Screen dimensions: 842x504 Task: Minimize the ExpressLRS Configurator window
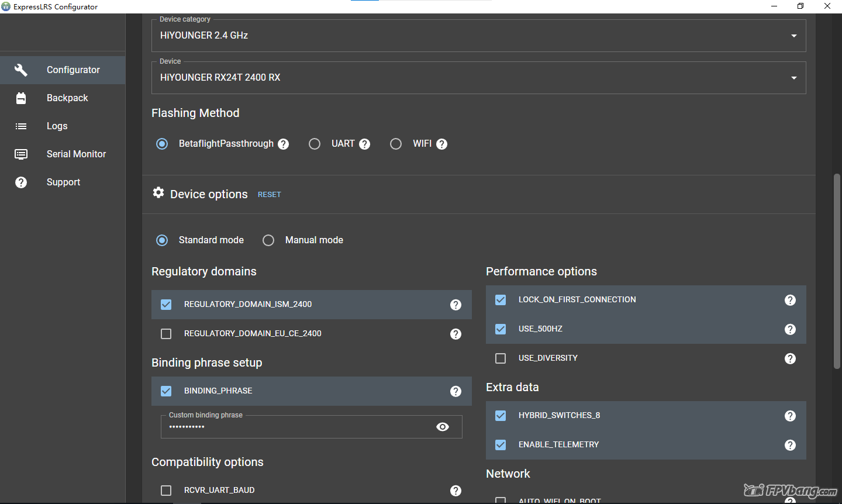click(x=774, y=6)
